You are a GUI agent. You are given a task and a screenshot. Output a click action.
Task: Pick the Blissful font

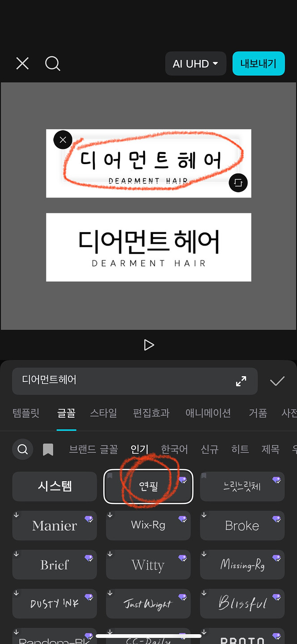[x=242, y=604]
